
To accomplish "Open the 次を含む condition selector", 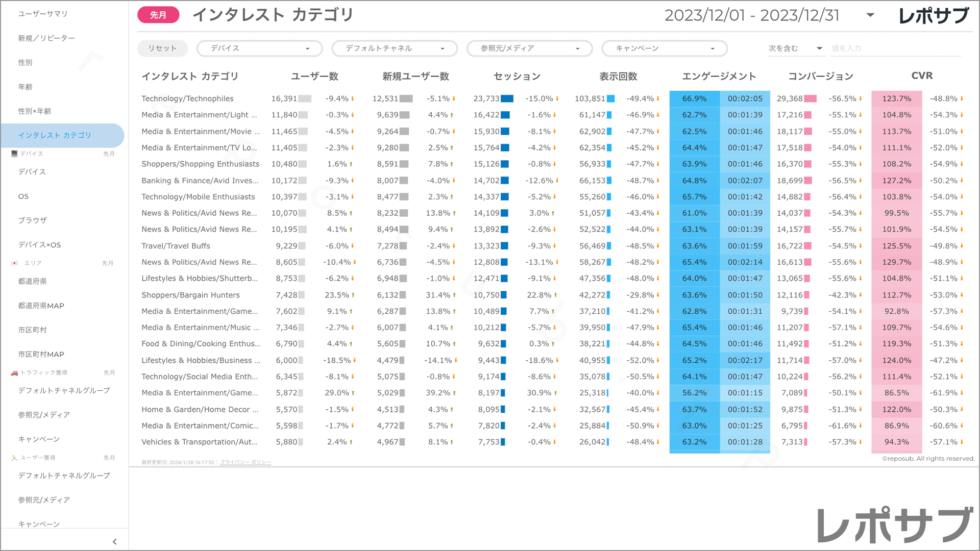I will tap(795, 48).
